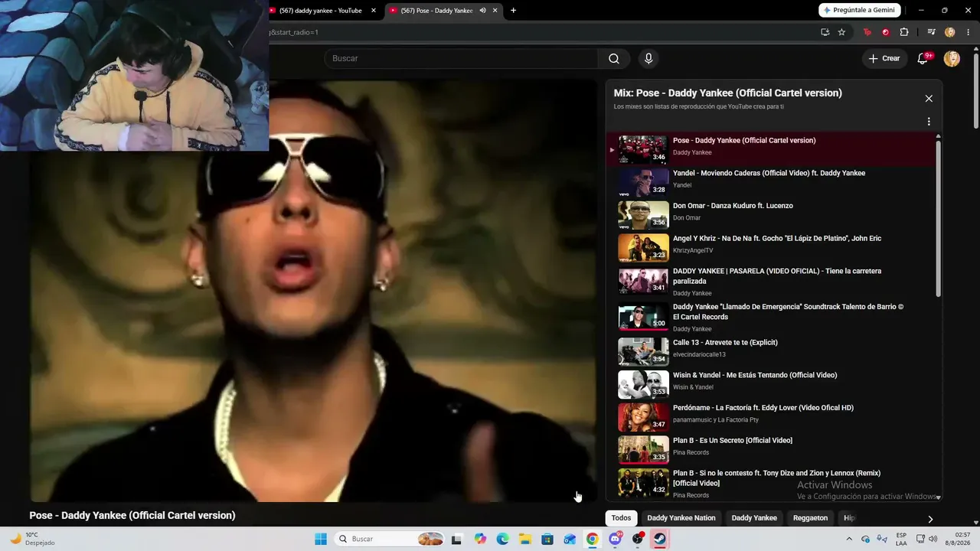
Task: Click the elvecindariocalle13 channel name
Action: tap(699, 354)
